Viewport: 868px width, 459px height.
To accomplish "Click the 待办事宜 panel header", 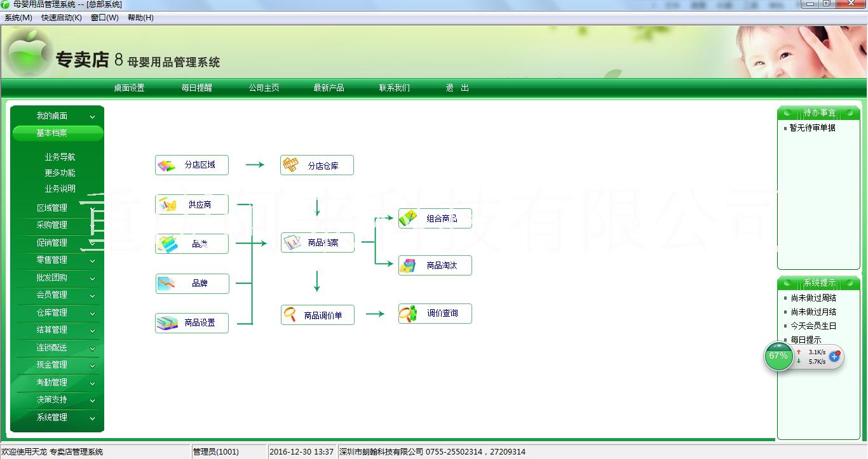I will pyautogui.click(x=819, y=113).
